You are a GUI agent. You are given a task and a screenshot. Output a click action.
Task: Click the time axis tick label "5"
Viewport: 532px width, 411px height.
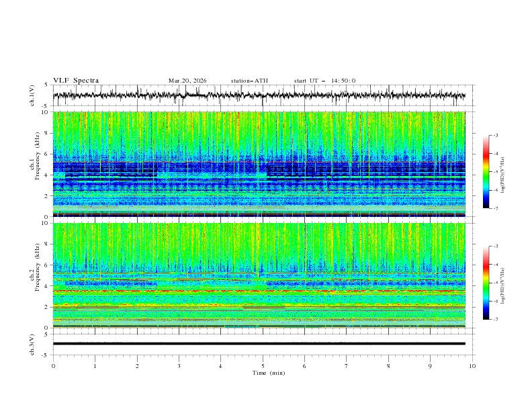coord(263,366)
